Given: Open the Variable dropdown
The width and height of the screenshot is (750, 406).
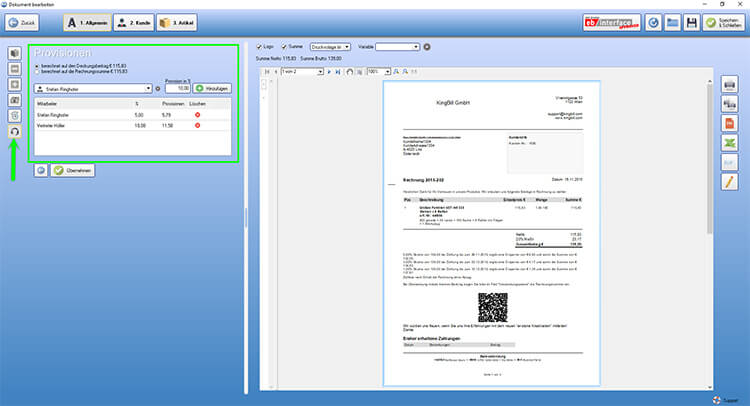Looking at the screenshot, I should click(x=397, y=47).
